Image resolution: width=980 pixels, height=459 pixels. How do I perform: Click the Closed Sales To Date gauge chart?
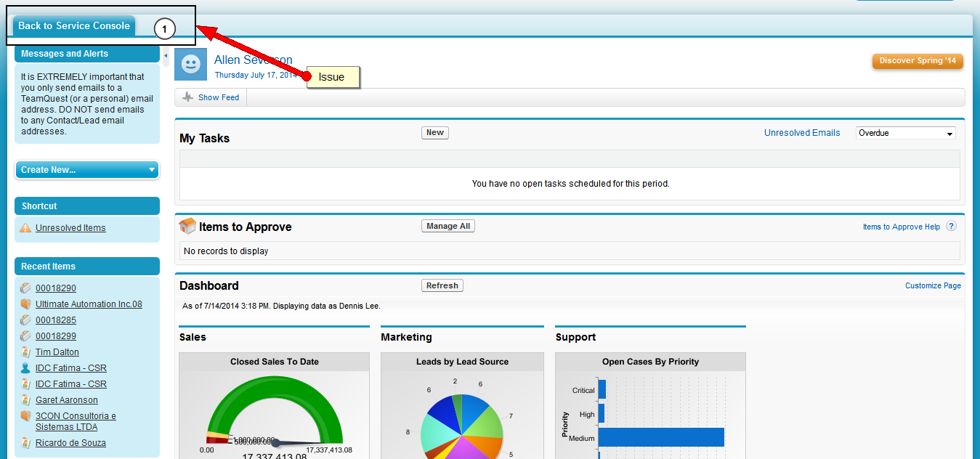click(275, 415)
